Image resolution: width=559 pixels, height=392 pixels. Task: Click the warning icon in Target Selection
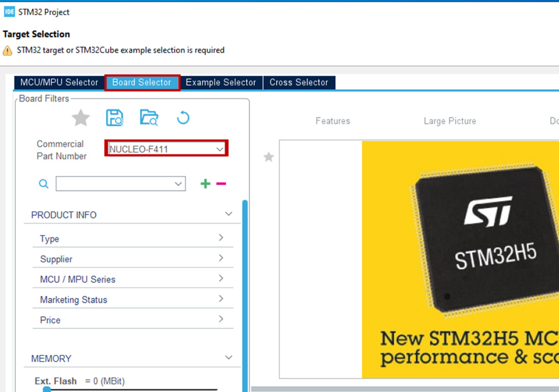tap(8, 50)
